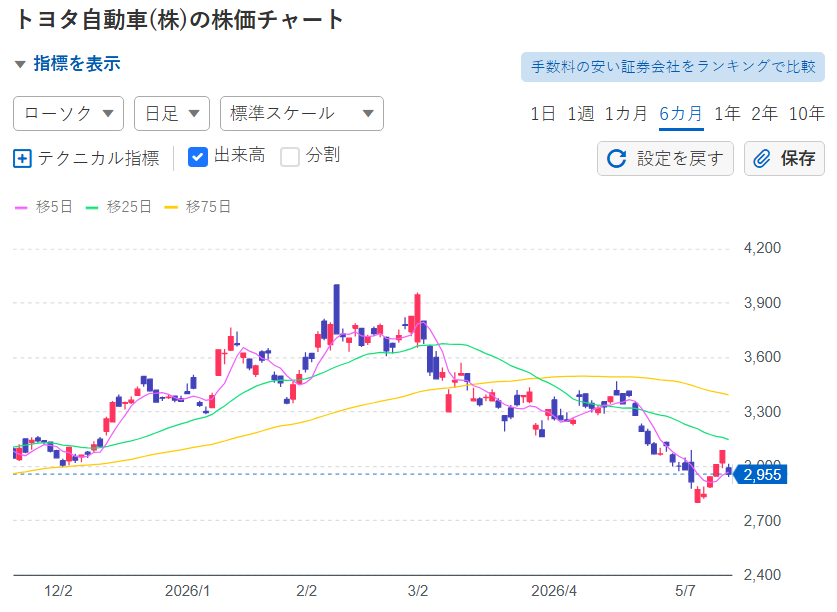Open the ローソク chart type dropdown
Image resolution: width=837 pixels, height=612 pixels.
[x=68, y=113]
